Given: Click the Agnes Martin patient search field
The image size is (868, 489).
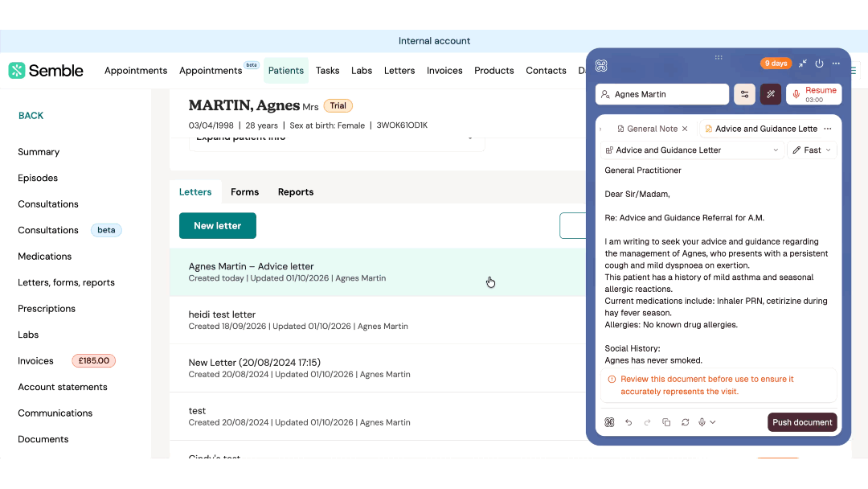Looking at the screenshot, I should point(662,94).
